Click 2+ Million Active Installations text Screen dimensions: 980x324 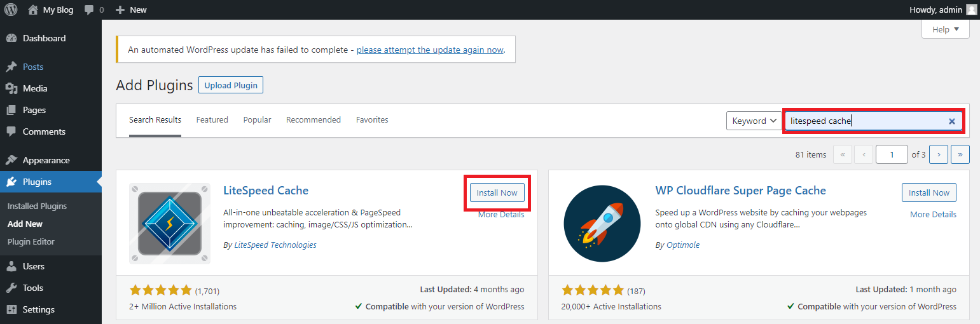point(183,306)
